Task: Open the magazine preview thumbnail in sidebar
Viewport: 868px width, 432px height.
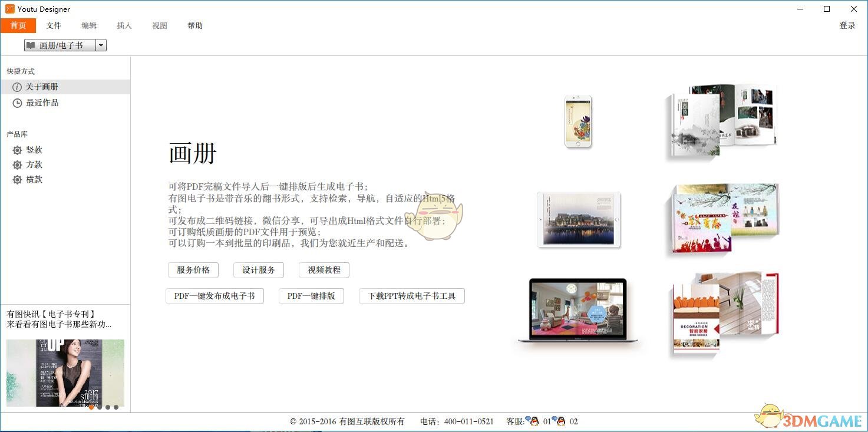Action: (x=65, y=372)
